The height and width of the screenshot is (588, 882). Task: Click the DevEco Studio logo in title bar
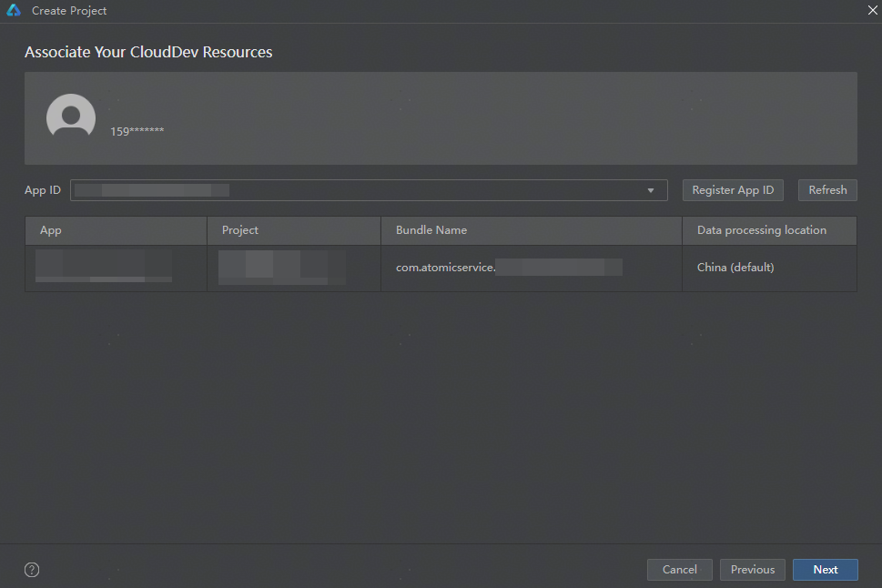[14, 11]
